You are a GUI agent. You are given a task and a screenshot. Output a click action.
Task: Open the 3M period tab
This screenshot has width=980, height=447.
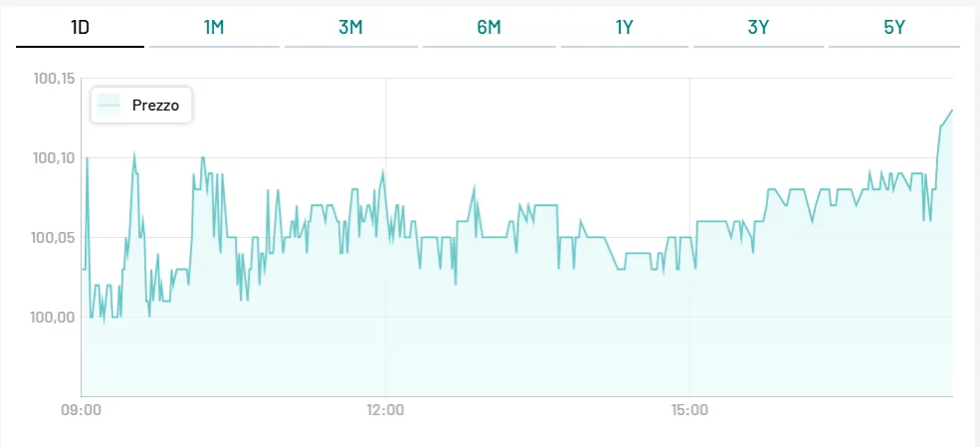click(x=350, y=28)
